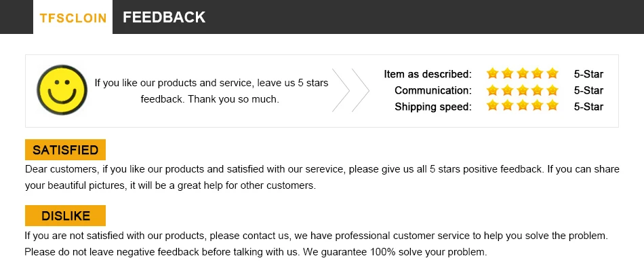Click second star in Shipping speed row

tap(508, 106)
